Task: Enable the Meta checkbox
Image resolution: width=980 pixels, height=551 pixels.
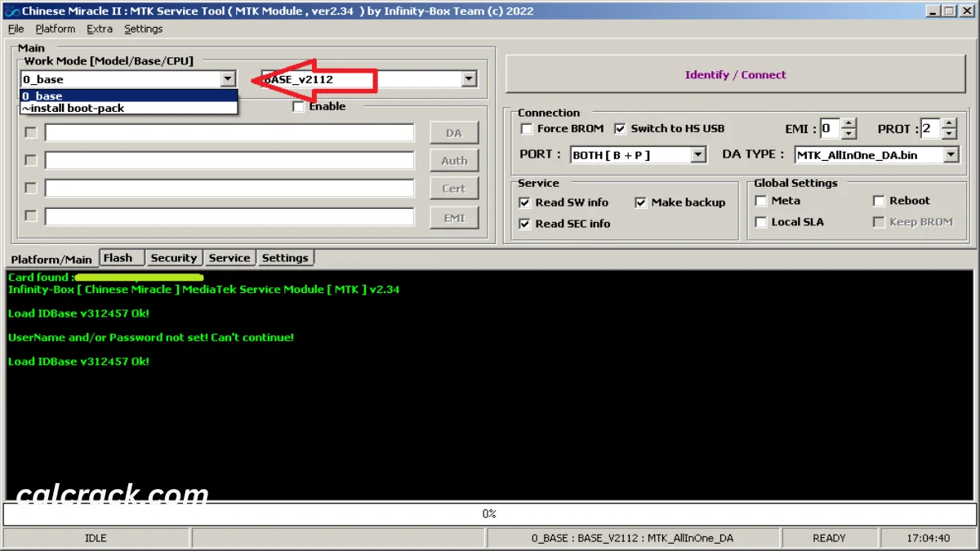Action: pyautogui.click(x=761, y=201)
